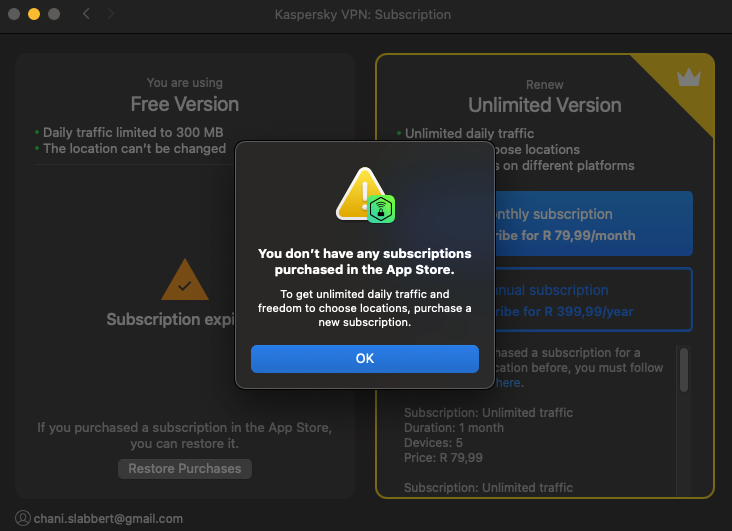732x531 pixels.
Task: Click the crown icon on Unlimited Version card
Action: point(689,78)
